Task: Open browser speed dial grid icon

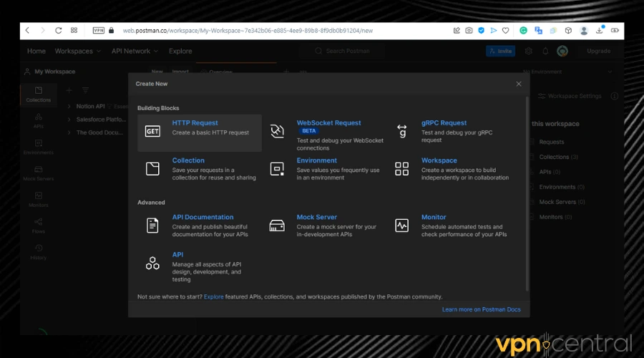Action: 74,30
